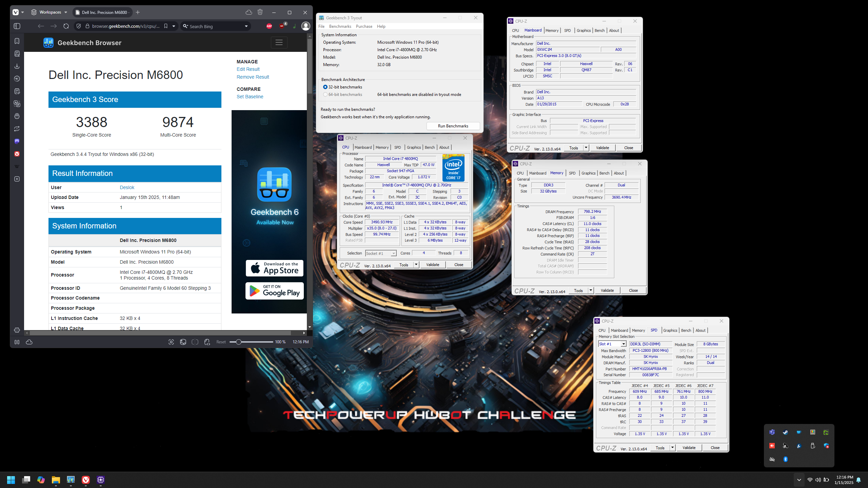Bookmark this page in the address bar
Screen dimensions: 868x488
pyautogui.click(x=165, y=26)
